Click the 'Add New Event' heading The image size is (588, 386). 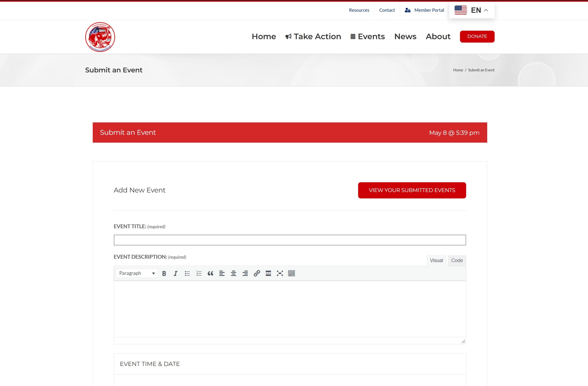pos(139,190)
